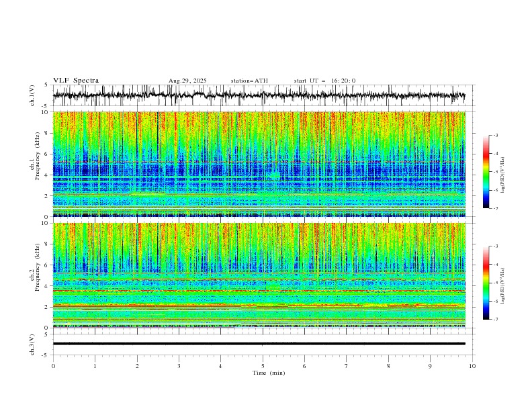Click the "1" tick on the Time axis
The height and width of the screenshot is (411, 532).
(95, 366)
